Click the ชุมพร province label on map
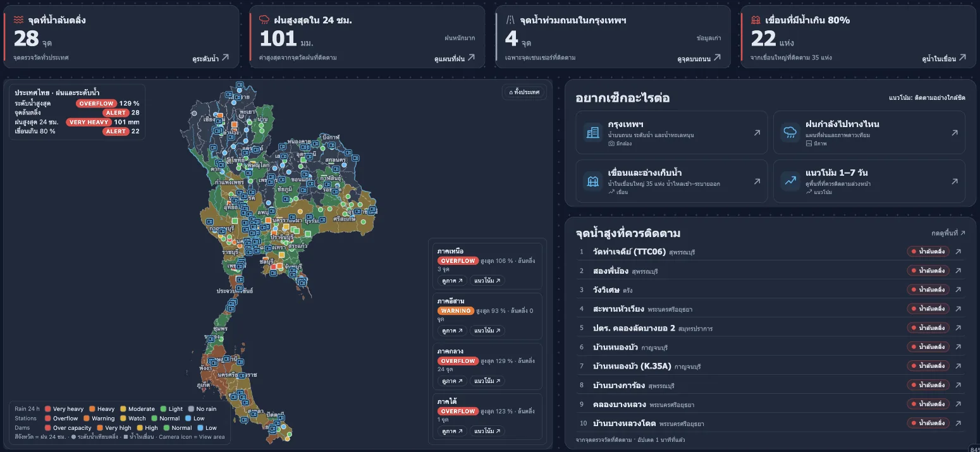This screenshot has height=452, width=980. pos(221,329)
